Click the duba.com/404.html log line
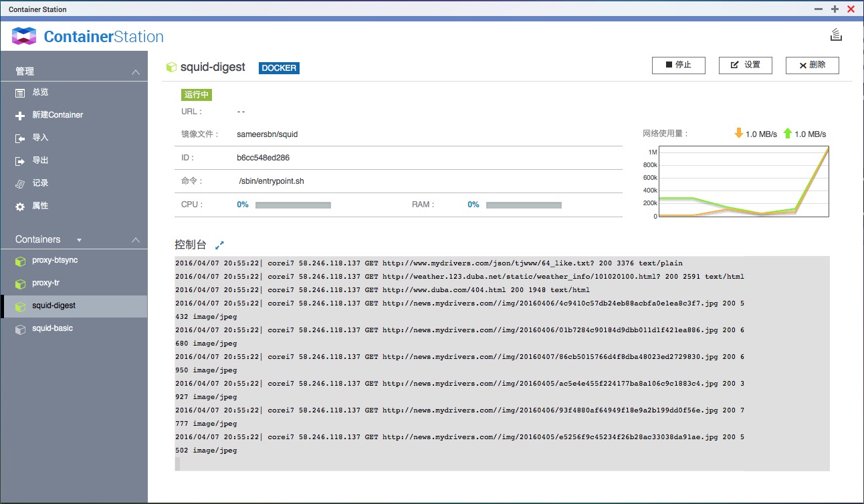The image size is (864, 504). click(383, 290)
